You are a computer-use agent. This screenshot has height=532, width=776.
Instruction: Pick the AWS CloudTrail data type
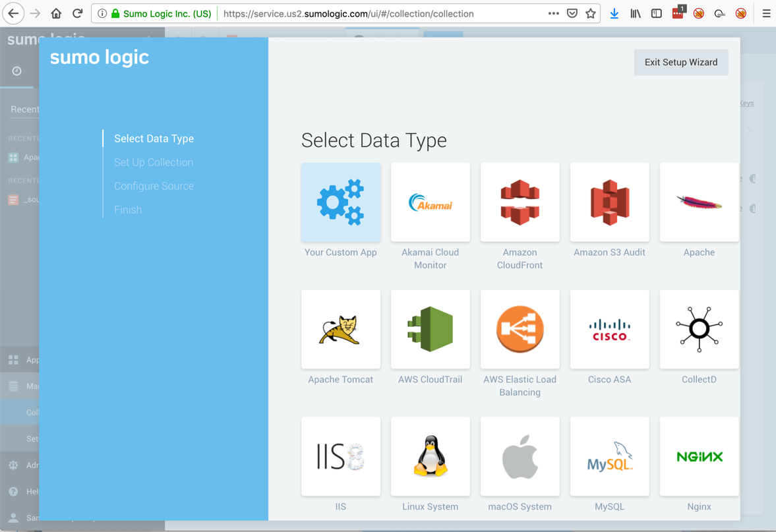coord(430,329)
